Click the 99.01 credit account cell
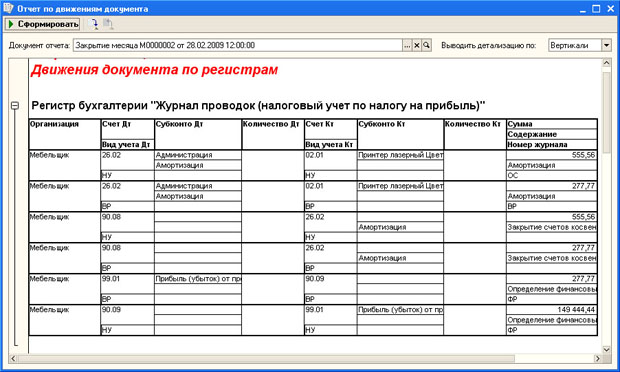 point(331,314)
